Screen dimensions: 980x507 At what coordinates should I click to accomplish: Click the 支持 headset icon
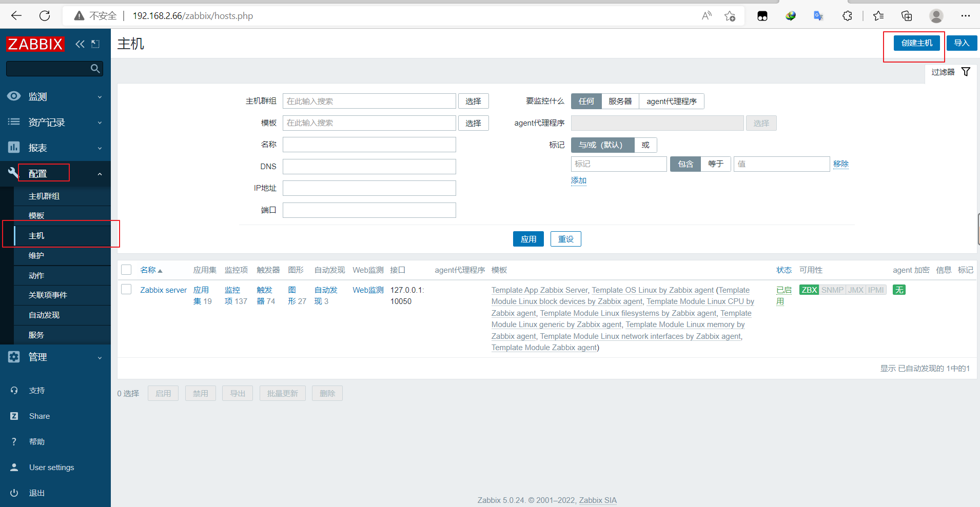tap(14, 391)
